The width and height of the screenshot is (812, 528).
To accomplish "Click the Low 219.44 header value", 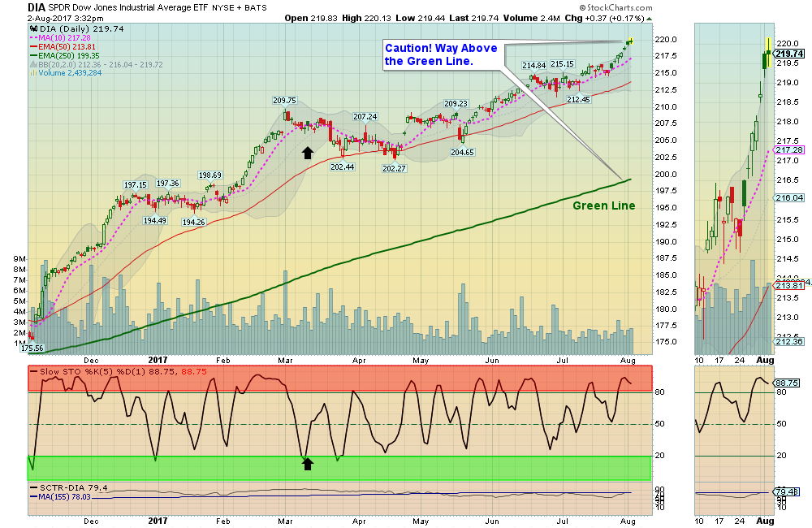I will pyautogui.click(x=420, y=18).
